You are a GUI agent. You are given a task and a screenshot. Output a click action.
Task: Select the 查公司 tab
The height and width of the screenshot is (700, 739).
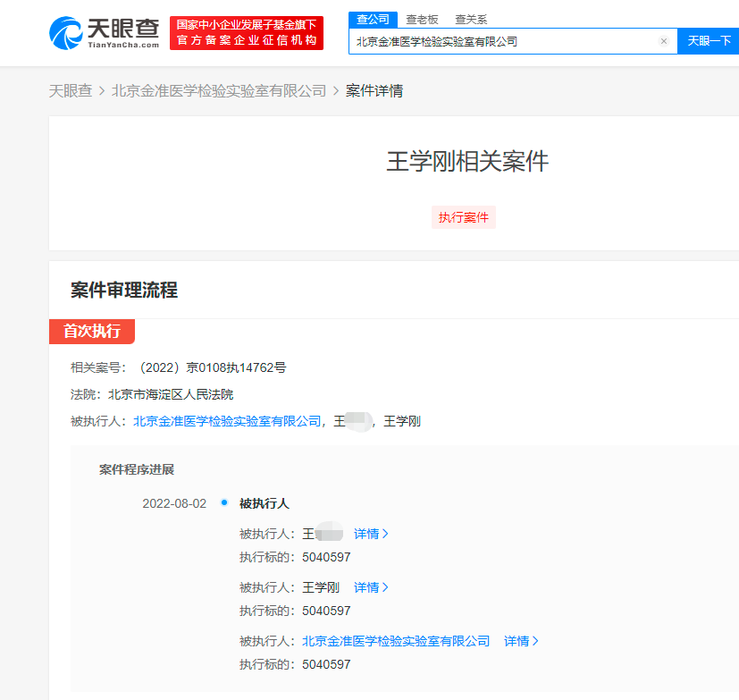click(373, 19)
